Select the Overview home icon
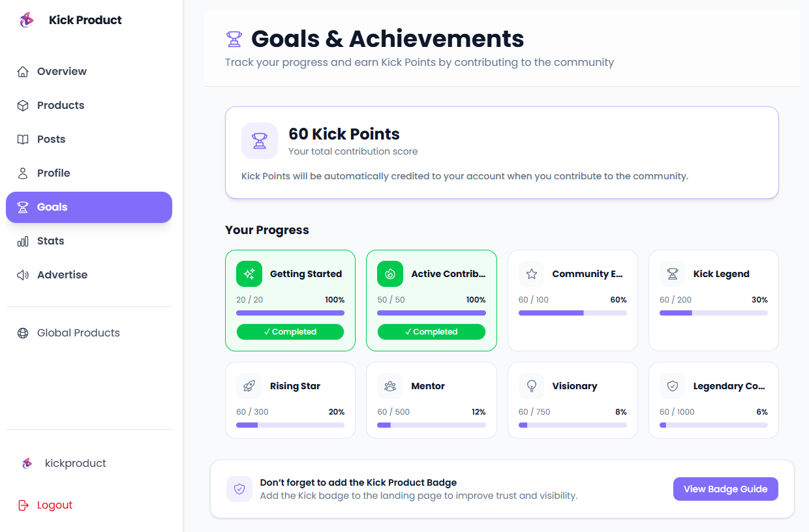This screenshot has height=532, width=809. coord(22,71)
